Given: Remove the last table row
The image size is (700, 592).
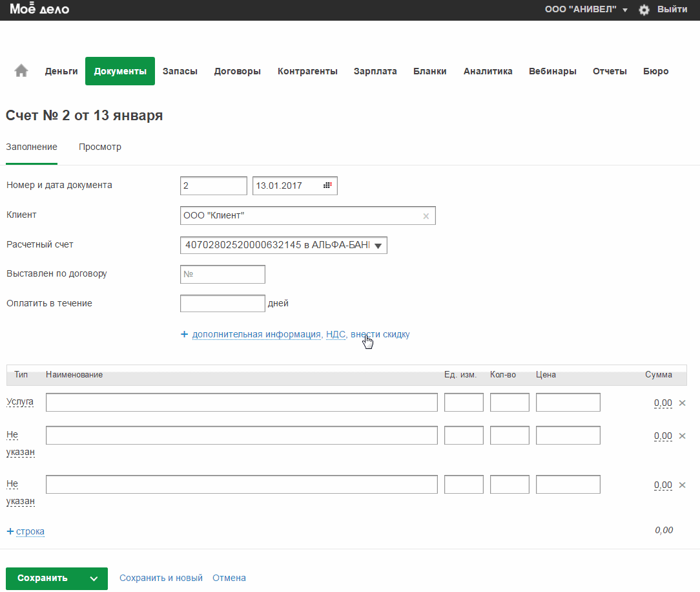Looking at the screenshot, I should [x=682, y=485].
